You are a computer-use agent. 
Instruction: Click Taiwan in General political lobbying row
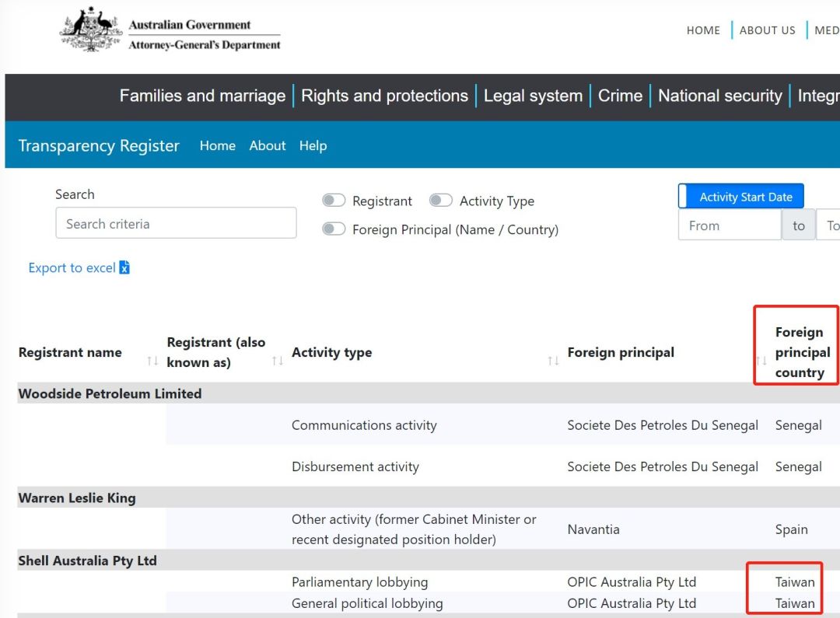click(x=795, y=603)
